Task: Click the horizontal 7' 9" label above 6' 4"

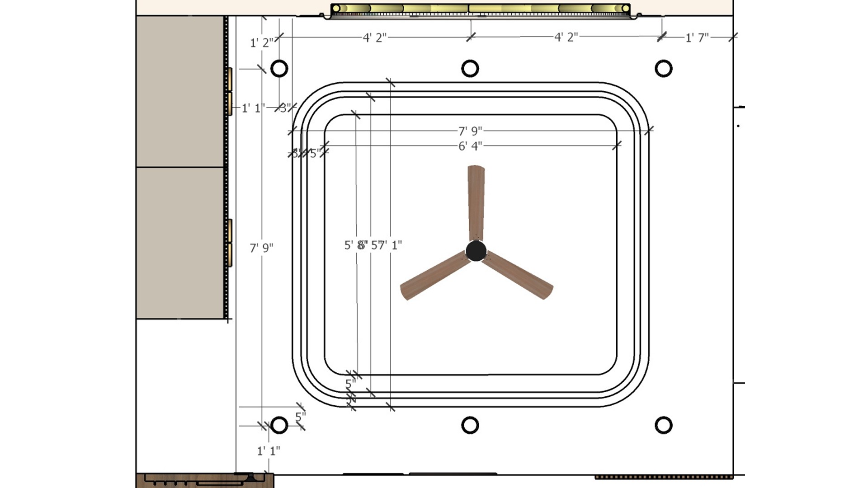Action: [470, 131]
